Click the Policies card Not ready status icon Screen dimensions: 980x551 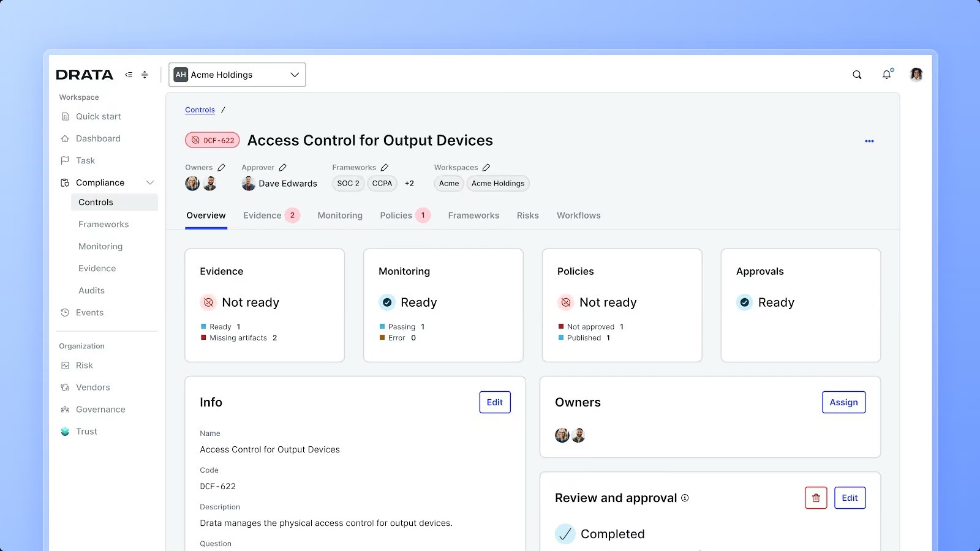tap(566, 302)
